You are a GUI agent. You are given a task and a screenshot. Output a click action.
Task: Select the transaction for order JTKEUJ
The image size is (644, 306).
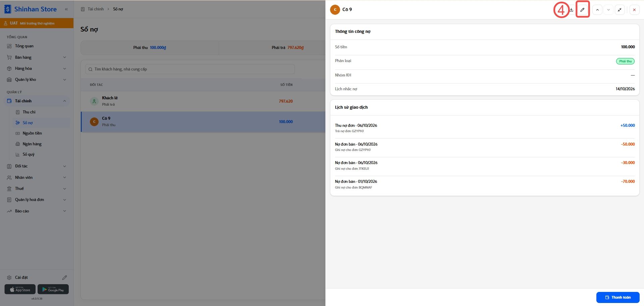pos(485,165)
